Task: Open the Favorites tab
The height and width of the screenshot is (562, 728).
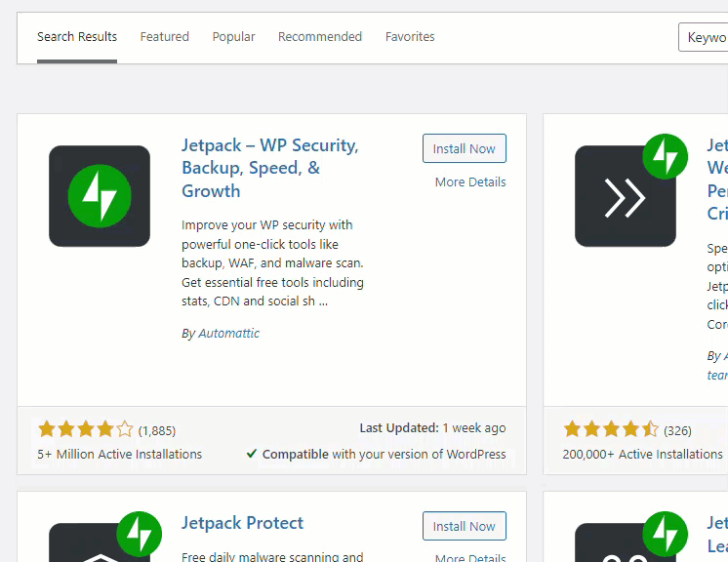Action: (x=410, y=37)
